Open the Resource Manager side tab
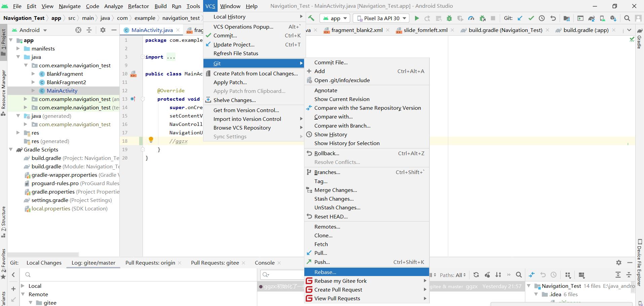This screenshot has height=306, width=644. [3, 93]
